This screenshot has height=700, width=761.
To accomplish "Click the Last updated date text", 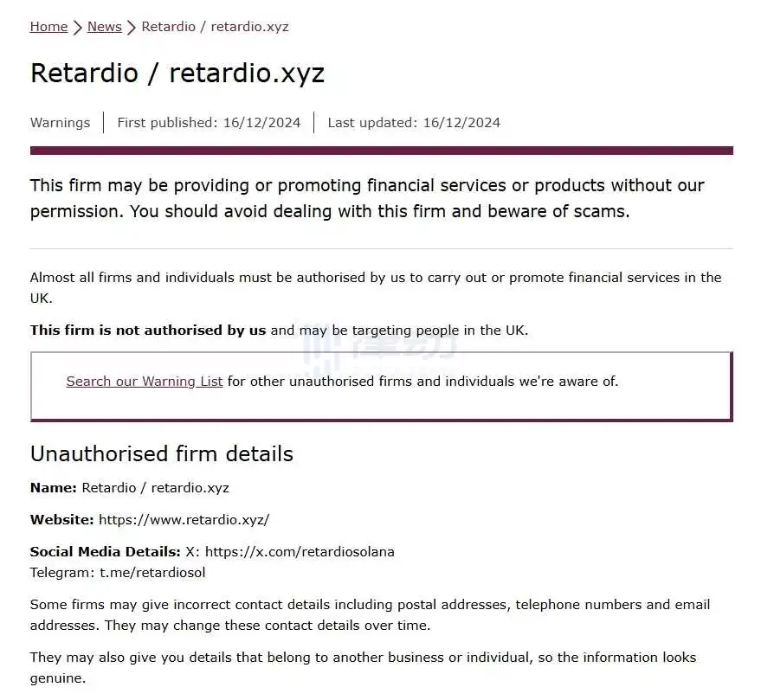I will pos(414,123).
